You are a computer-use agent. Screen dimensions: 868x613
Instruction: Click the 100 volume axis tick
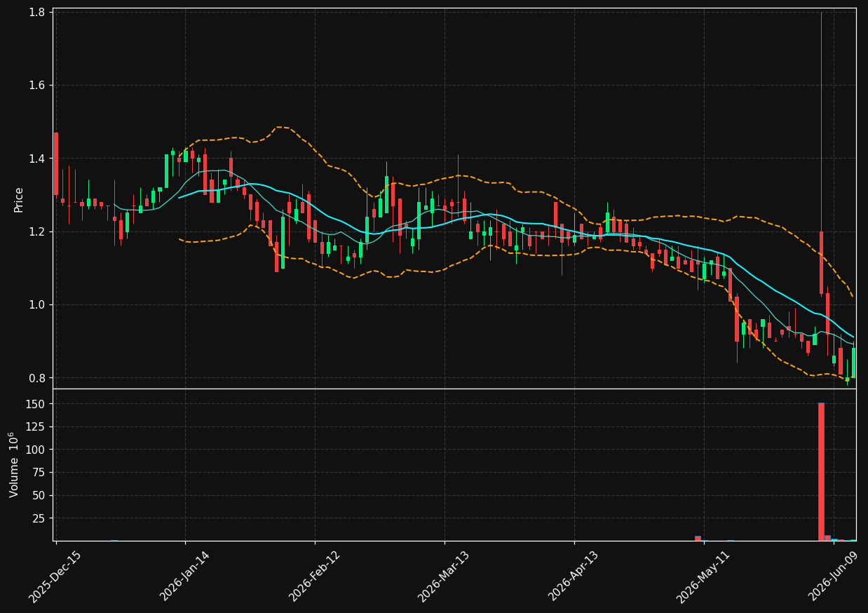(37, 450)
